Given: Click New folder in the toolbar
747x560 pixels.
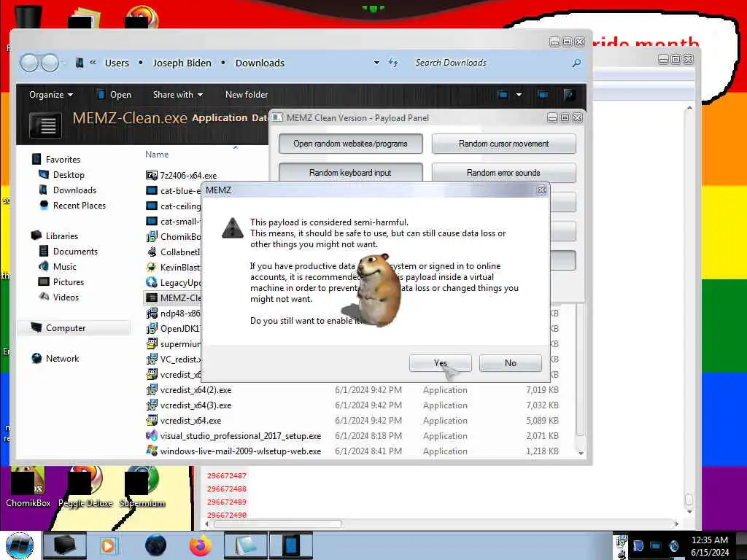Looking at the screenshot, I should (x=247, y=95).
